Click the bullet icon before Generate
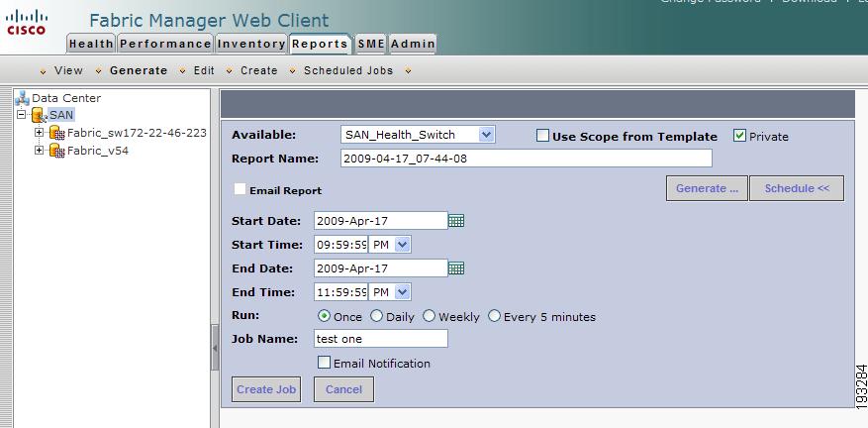This screenshot has width=868, height=428. point(99,71)
